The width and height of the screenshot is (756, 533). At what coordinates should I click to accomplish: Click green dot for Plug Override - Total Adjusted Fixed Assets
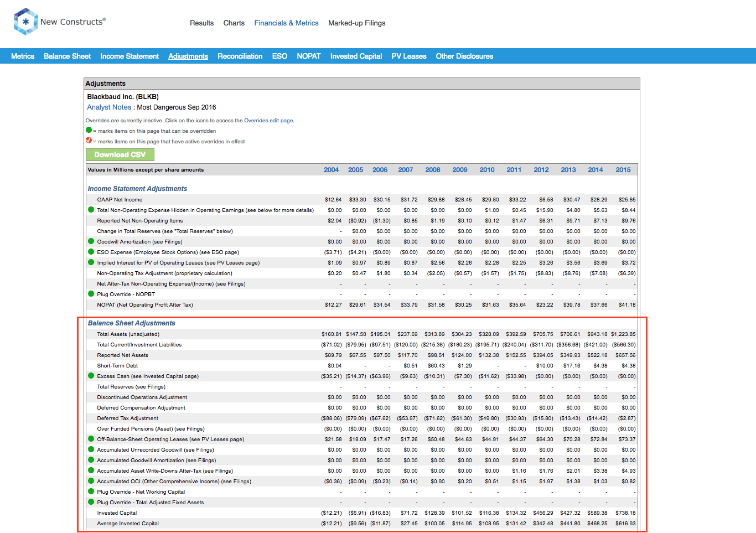tap(91, 502)
